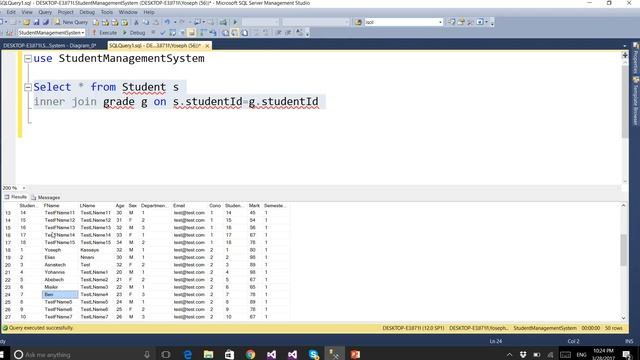Image resolution: width=640 pixels, height=360 pixels.
Task: Close the SQLQuery1.sql tab
Action: click(x=207, y=46)
